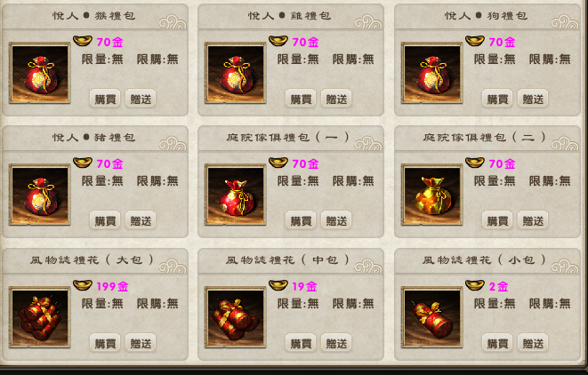The width and height of the screenshot is (588, 375).
Task: Purchase the 悅人 狗禮包 via 購買
Action: pos(497,99)
